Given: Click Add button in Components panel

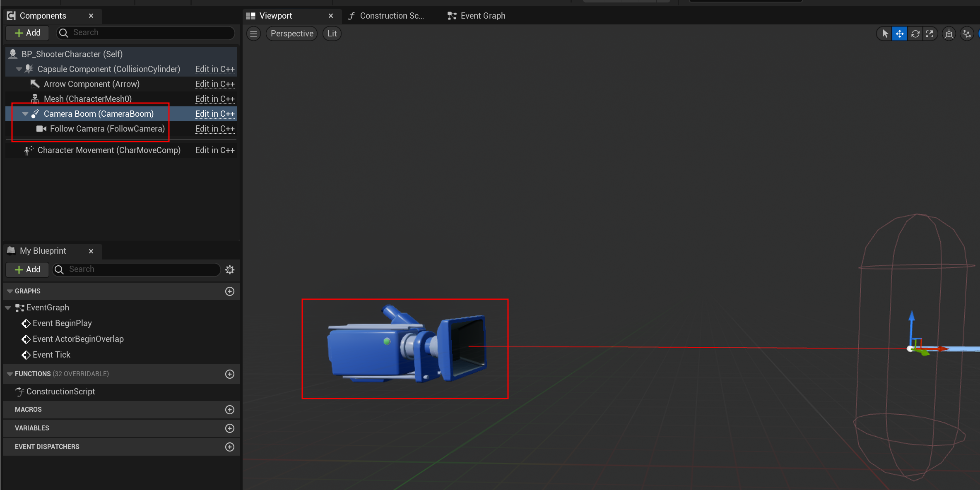Looking at the screenshot, I should click(27, 33).
